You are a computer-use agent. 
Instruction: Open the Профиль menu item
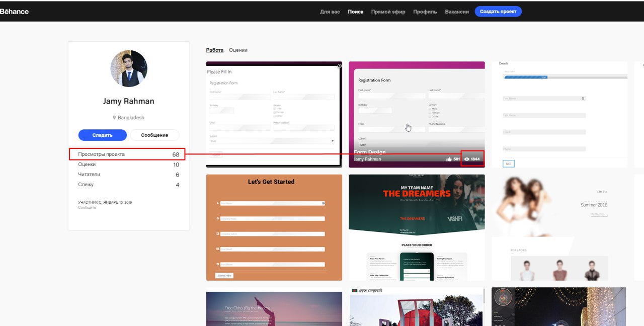(425, 12)
